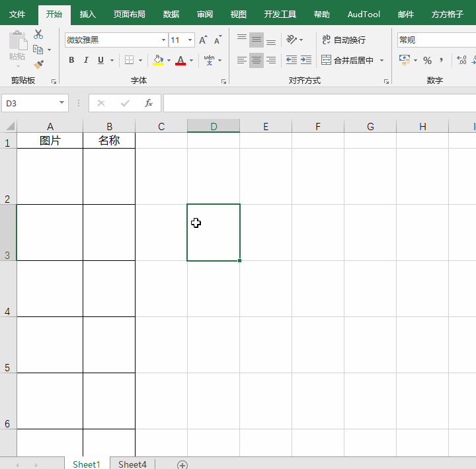The height and width of the screenshot is (469, 476).
Task: Click the Paste (粘贴) clipboard icon
Action: click(18, 40)
